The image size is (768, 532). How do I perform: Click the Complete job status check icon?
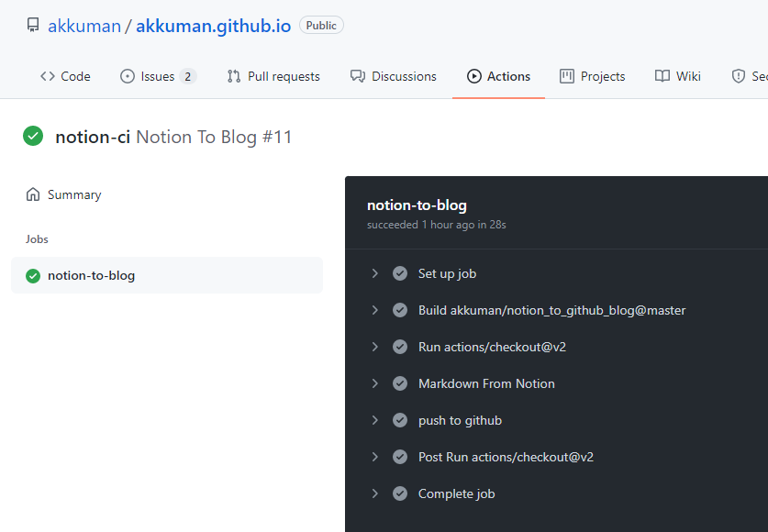[x=400, y=493]
